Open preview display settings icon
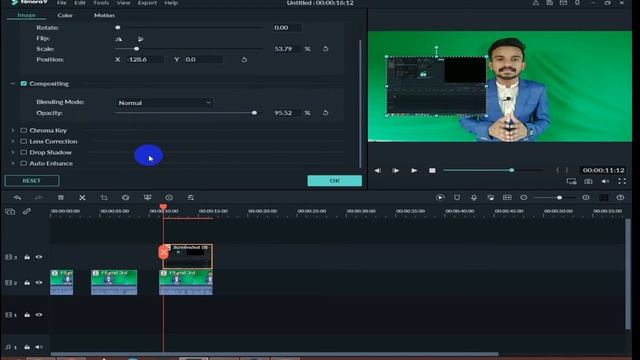The height and width of the screenshot is (360, 640). 571,181
